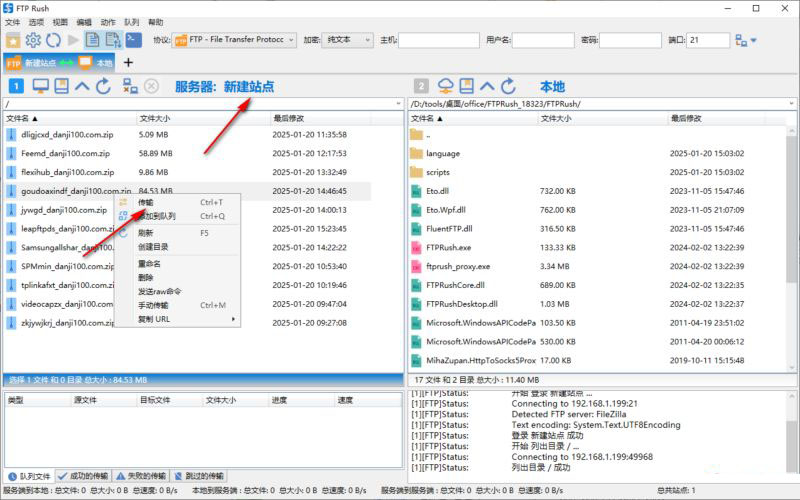800x500 pixels.
Task: Sort local list by 文件名 column
Action: click(473, 118)
